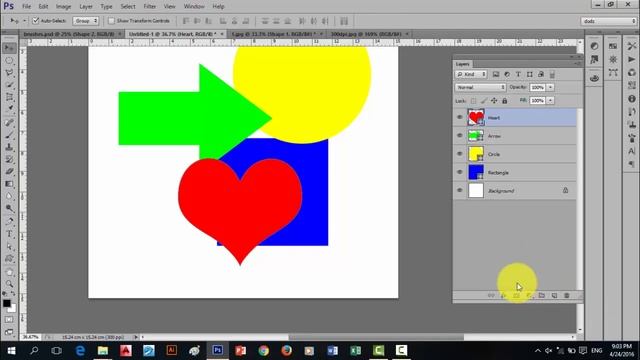Select the Pen tool
Viewport: 640px width, 360px height.
(9, 222)
